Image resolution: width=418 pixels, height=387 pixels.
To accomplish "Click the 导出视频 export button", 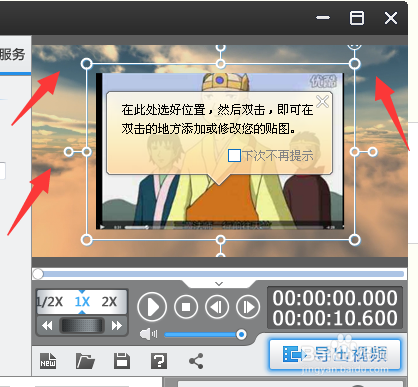I will click(x=335, y=354).
